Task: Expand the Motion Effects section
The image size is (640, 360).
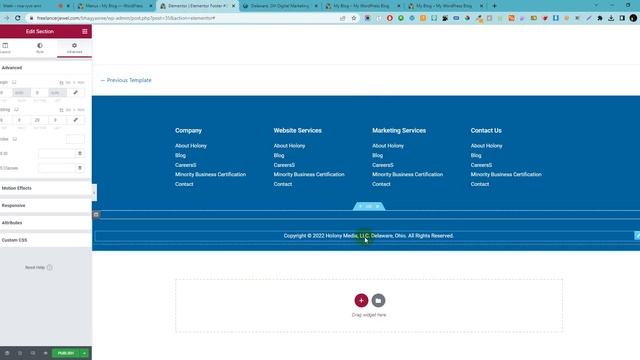Action: (x=46, y=188)
